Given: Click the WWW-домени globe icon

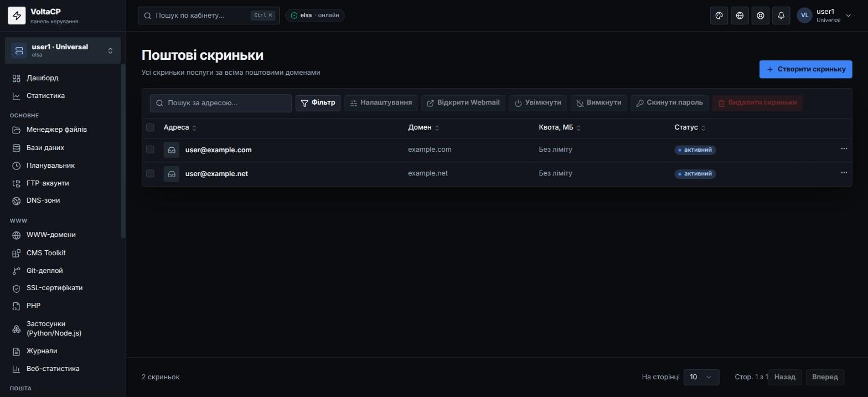Looking at the screenshot, I should pyautogui.click(x=17, y=235).
